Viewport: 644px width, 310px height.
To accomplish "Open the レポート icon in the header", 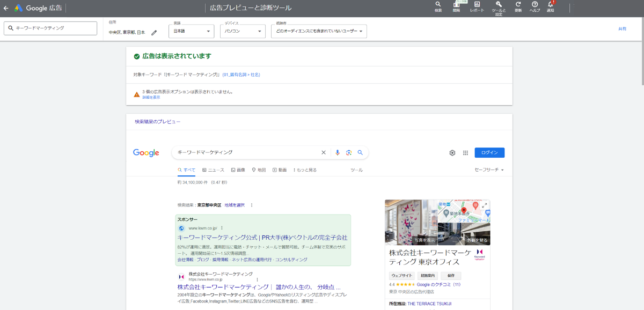I will pos(477,6).
